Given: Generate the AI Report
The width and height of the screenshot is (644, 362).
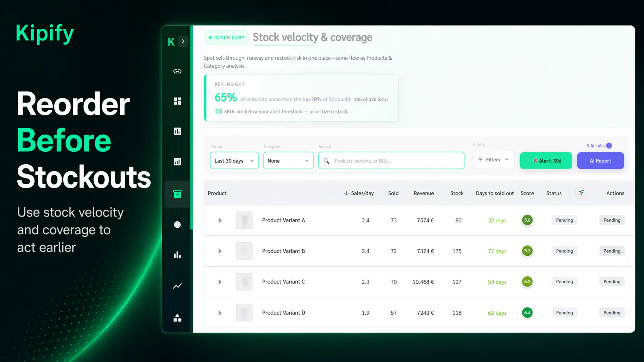Looking at the screenshot, I should pos(600,161).
